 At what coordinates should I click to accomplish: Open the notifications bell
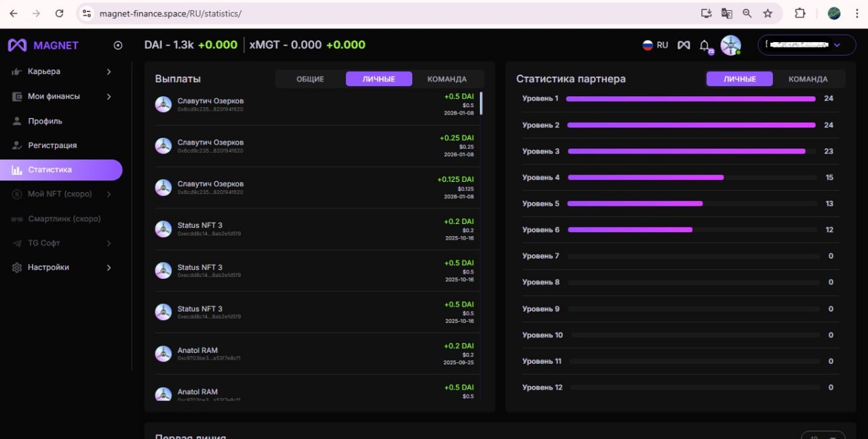tap(705, 45)
